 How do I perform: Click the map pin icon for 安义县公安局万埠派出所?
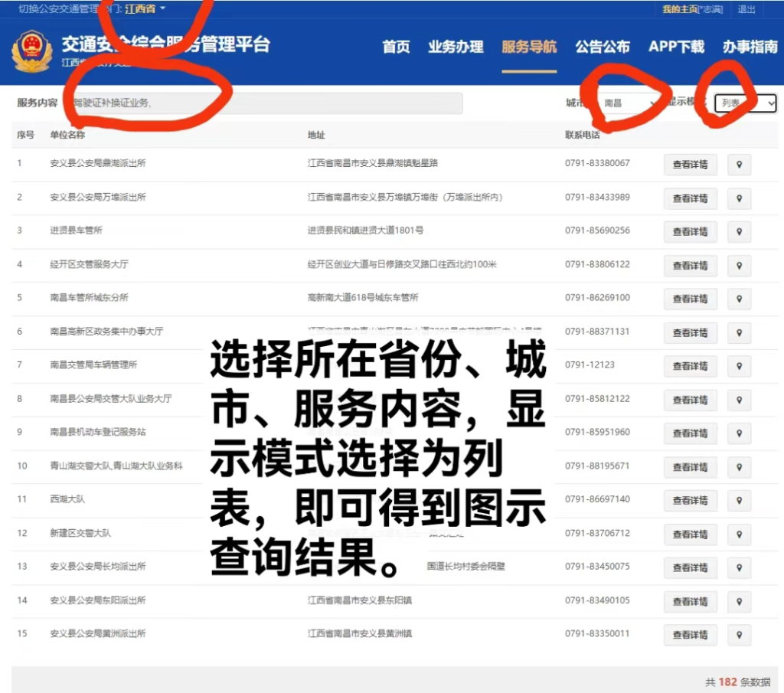pyautogui.click(x=739, y=198)
